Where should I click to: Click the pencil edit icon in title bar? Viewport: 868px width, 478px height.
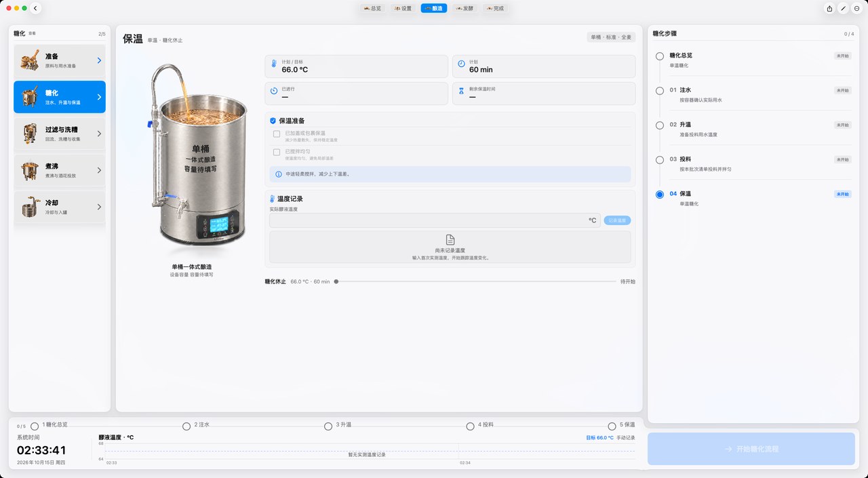click(843, 8)
